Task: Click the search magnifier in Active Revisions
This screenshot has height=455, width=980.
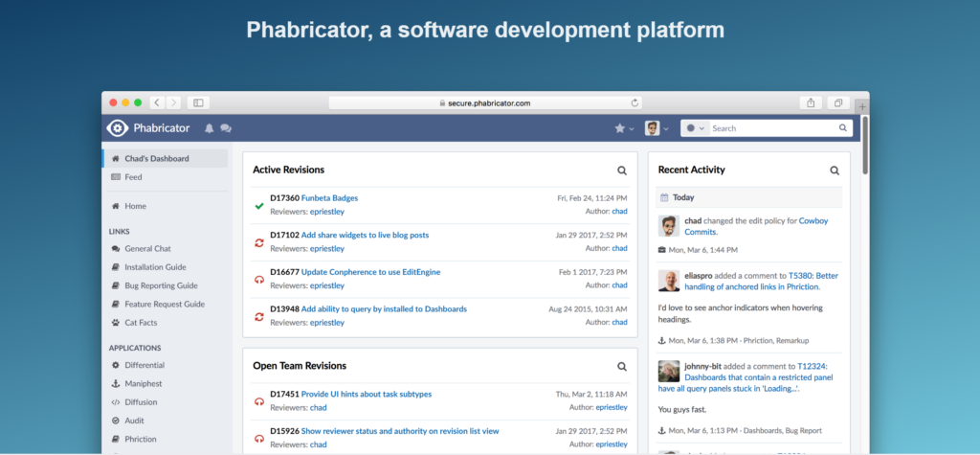Action: click(622, 171)
